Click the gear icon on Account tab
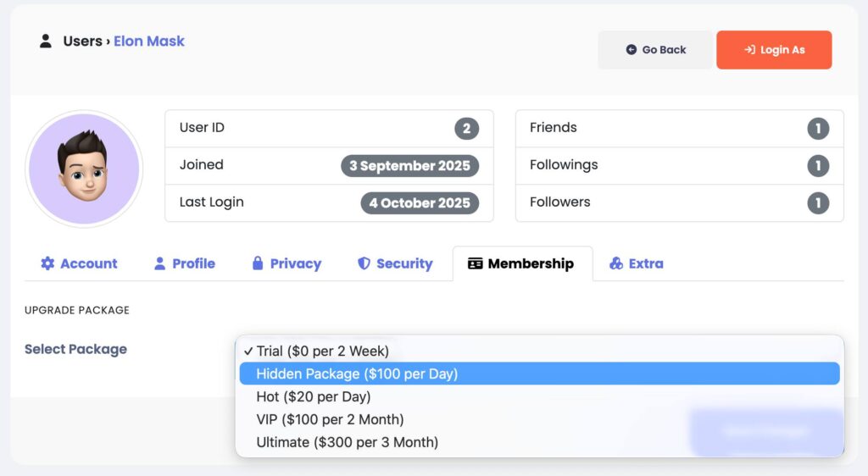 (x=47, y=263)
